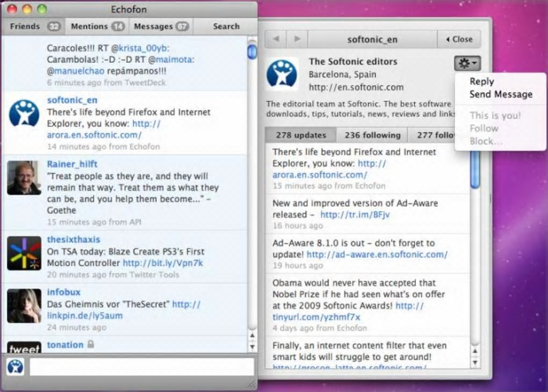Show the 236 following tab
Screen dimensions: 548x392
tap(372, 135)
